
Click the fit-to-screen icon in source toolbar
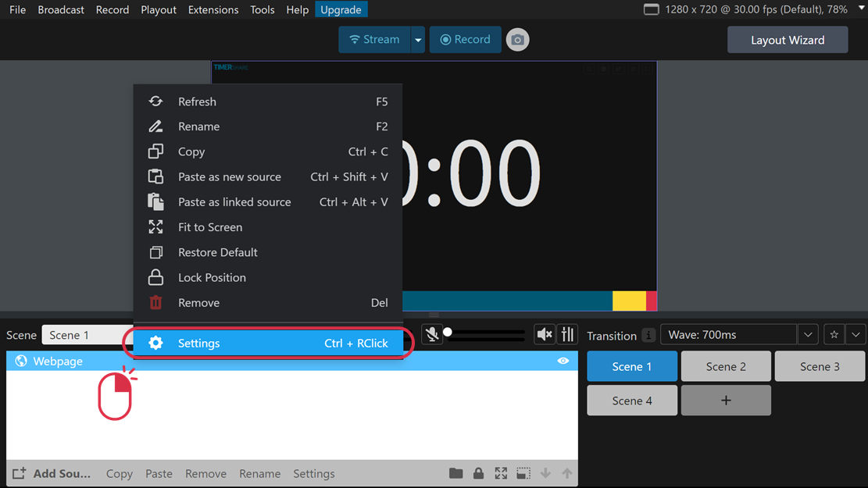[x=501, y=473]
